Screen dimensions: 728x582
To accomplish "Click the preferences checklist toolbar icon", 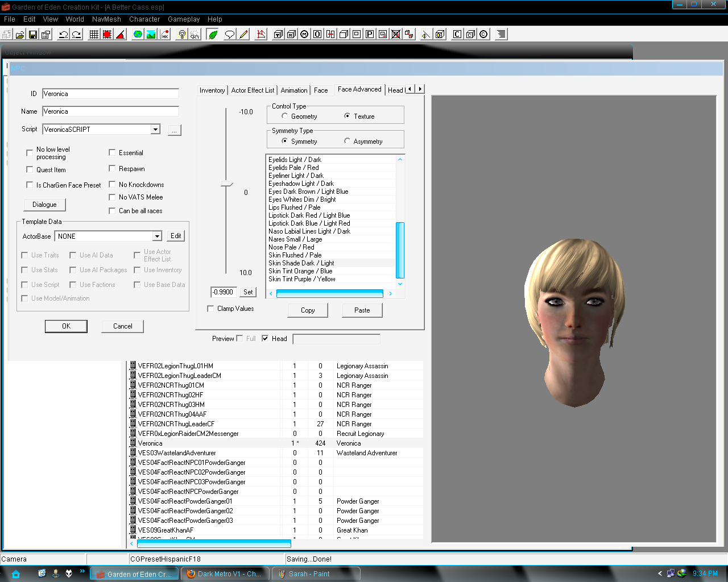I will click(46, 35).
